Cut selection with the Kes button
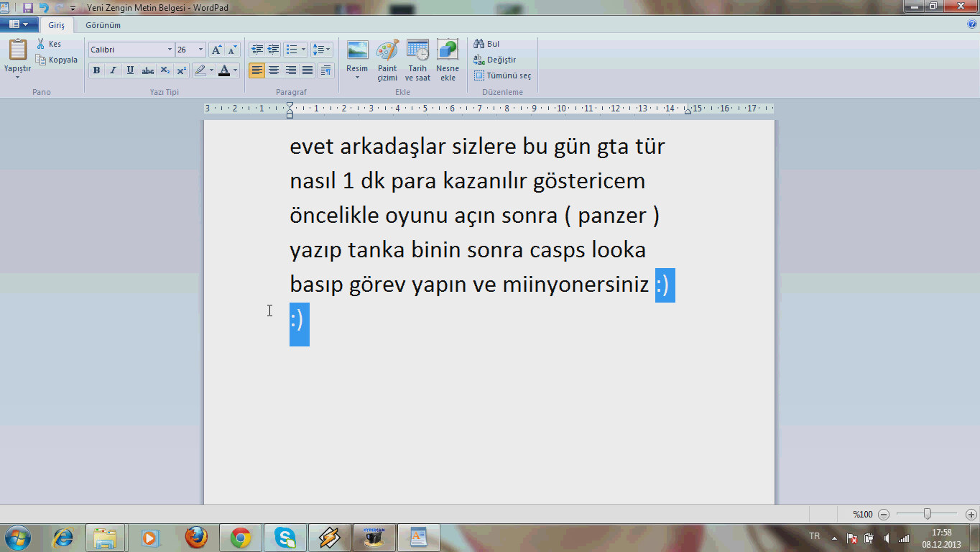 point(50,44)
